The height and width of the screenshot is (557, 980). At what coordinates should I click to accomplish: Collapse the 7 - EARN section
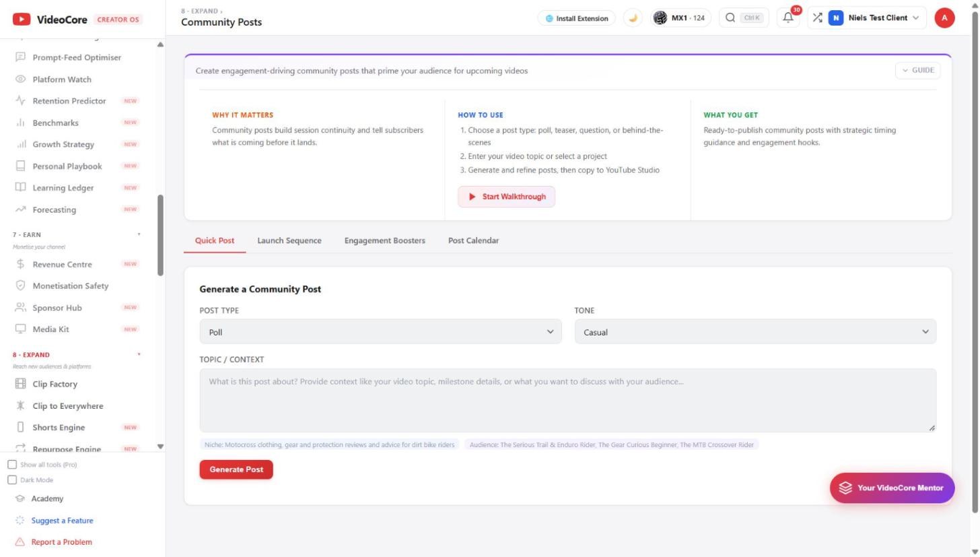pyautogui.click(x=139, y=234)
